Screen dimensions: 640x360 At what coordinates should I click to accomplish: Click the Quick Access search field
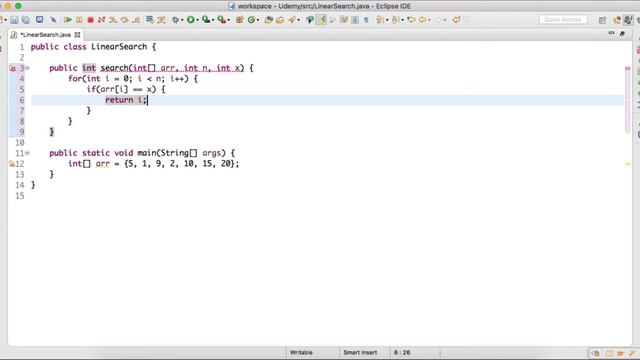click(x=563, y=20)
